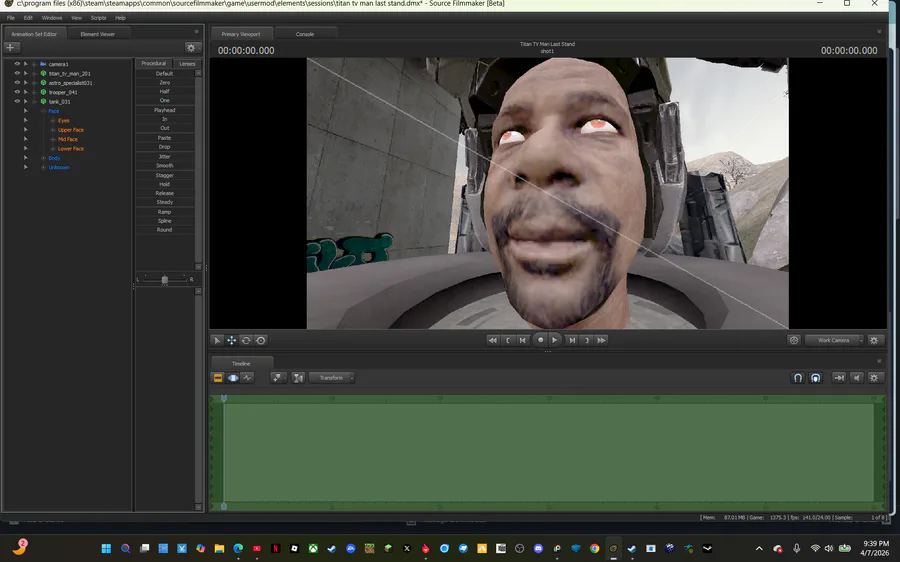Switch to the Console tab
Image resolution: width=900 pixels, height=562 pixels.
click(x=305, y=34)
